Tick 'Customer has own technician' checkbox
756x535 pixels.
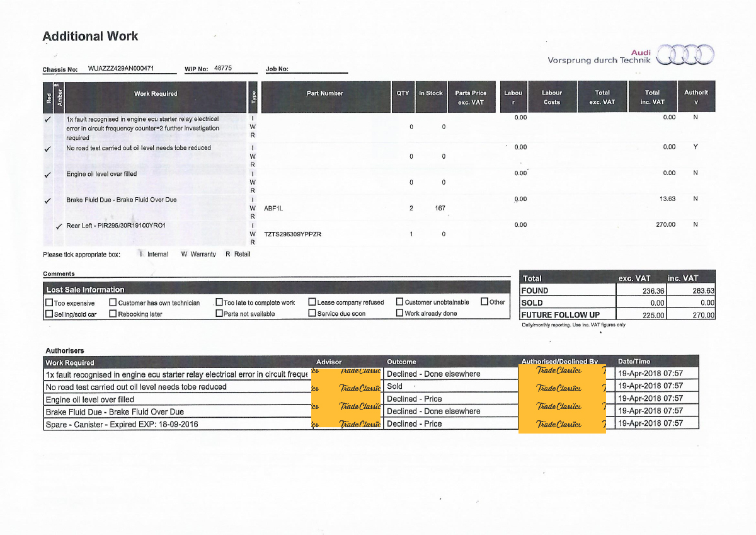coord(113,302)
